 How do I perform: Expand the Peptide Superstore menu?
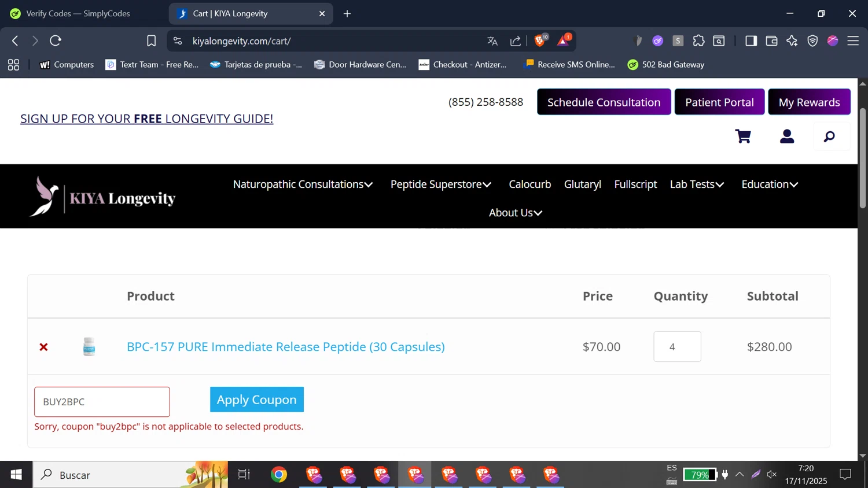pos(441,184)
